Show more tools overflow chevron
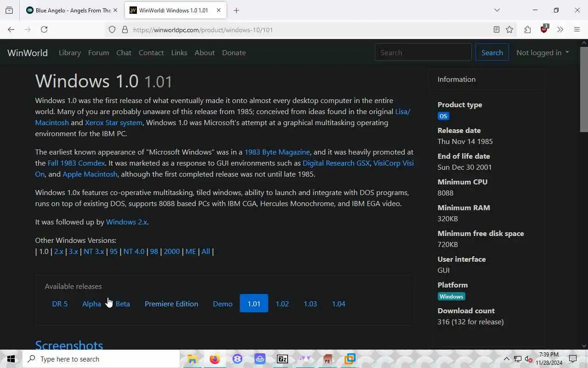 click(560, 29)
